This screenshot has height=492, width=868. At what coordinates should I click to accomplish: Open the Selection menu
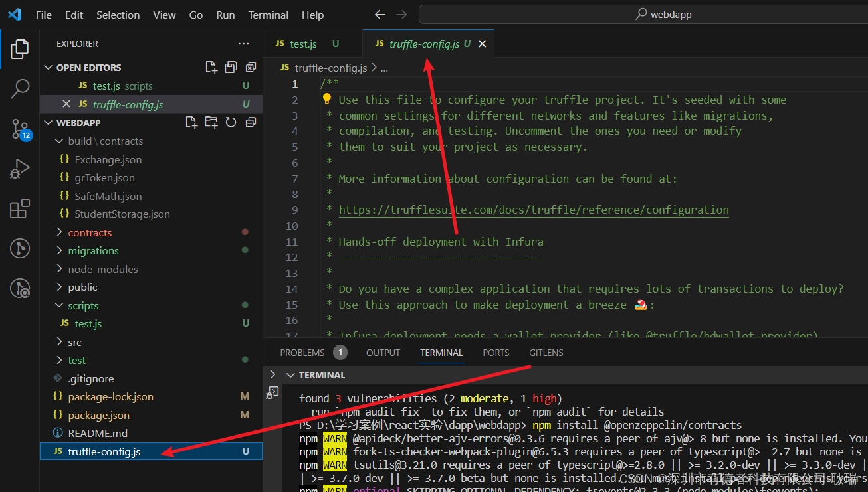coord(118,15)
